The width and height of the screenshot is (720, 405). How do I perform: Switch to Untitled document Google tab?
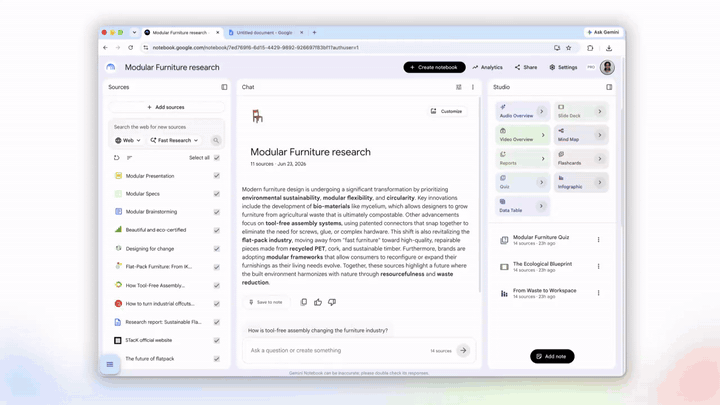point(265,33)
